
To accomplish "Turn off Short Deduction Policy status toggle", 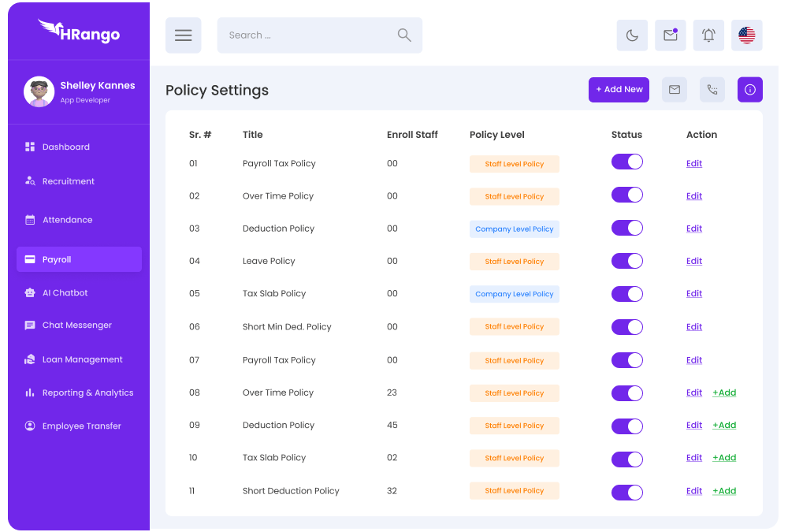I will [x=627, y=492].
